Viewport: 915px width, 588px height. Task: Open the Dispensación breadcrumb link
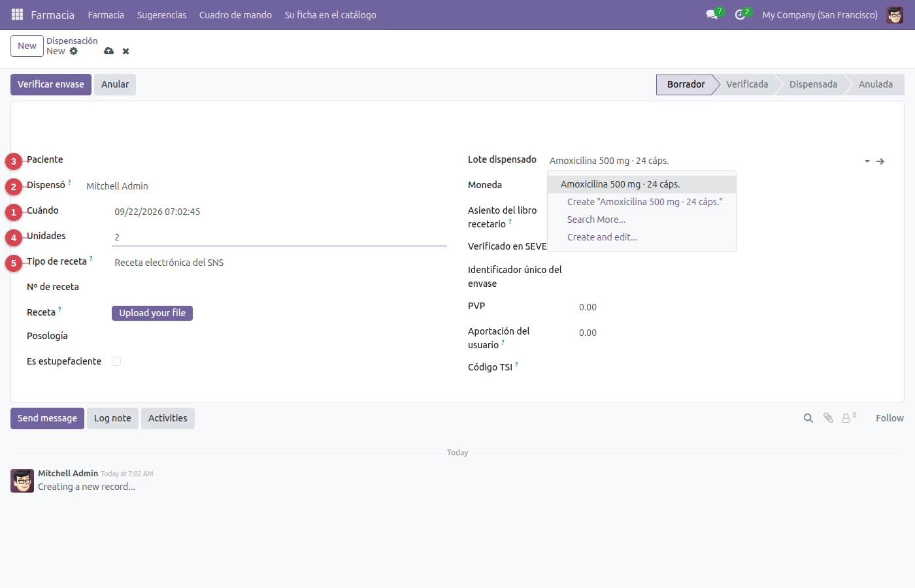pos(72,41)
